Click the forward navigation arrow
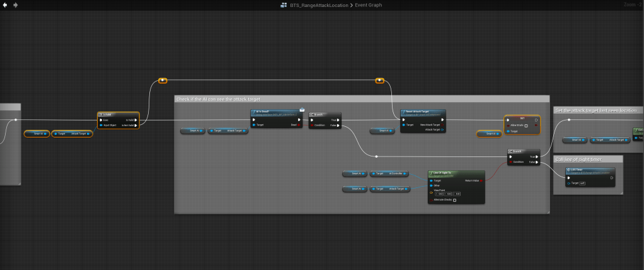This screenshot has width=644, height=270. (x=15, y=5)
